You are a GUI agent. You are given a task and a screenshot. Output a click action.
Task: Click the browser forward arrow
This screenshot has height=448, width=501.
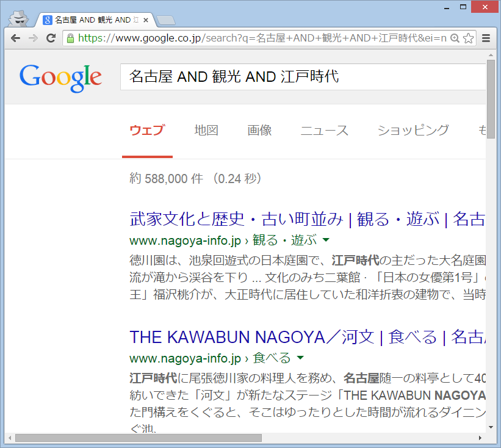click(x=33, y=38)
